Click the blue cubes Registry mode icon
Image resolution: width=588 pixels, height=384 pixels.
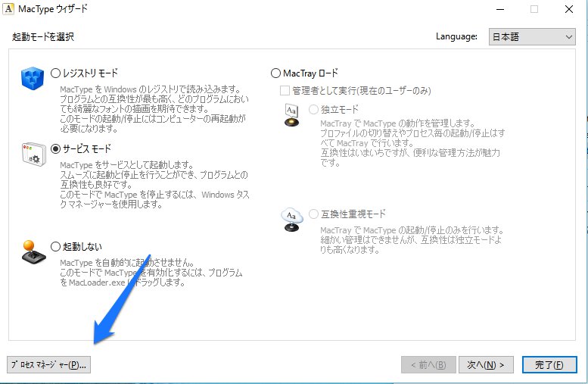pos(33,78)
